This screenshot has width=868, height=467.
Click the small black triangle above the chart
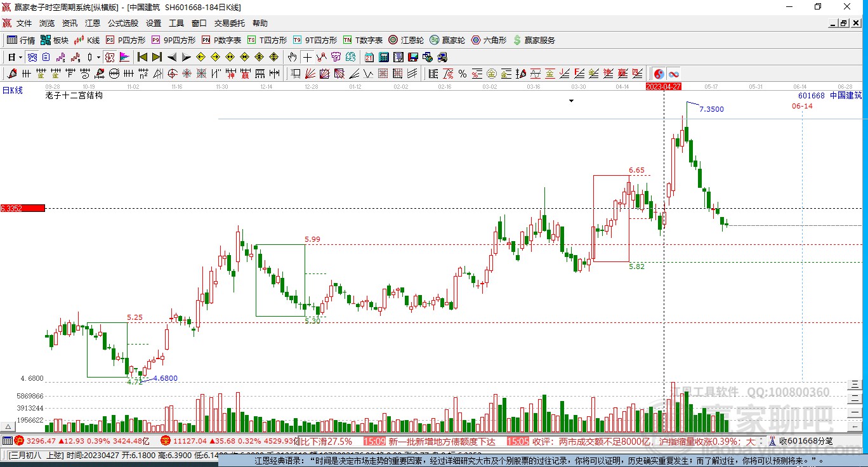[x=571, y=101]
